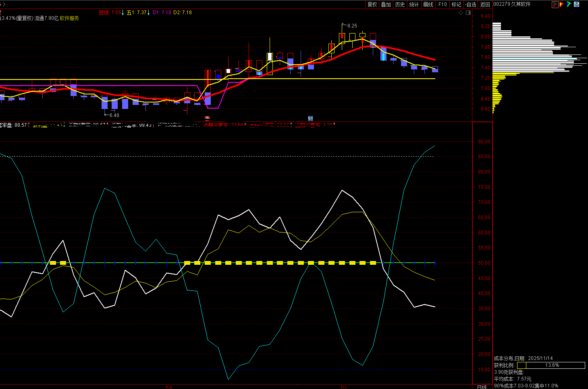The height and width of the screenshot is (389, 588).
Task: Click the 标记 mark button
Action: tap(456, 4)
